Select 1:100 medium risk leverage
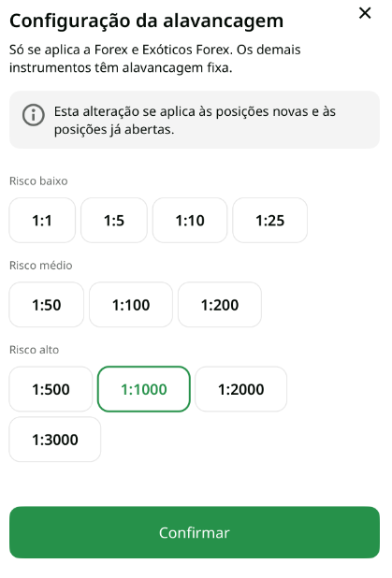Image resolution: width=392 pixels, height=578 pixels. pos(131,305)
